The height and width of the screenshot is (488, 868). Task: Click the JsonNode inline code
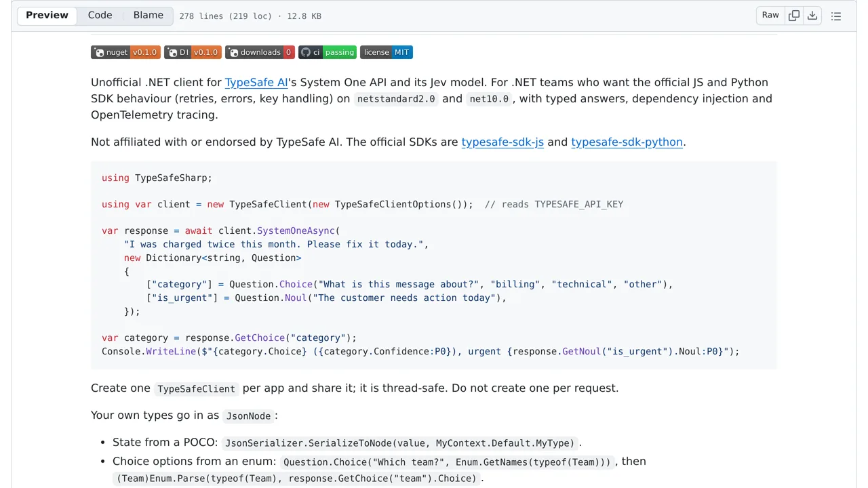tap(248, 416)
